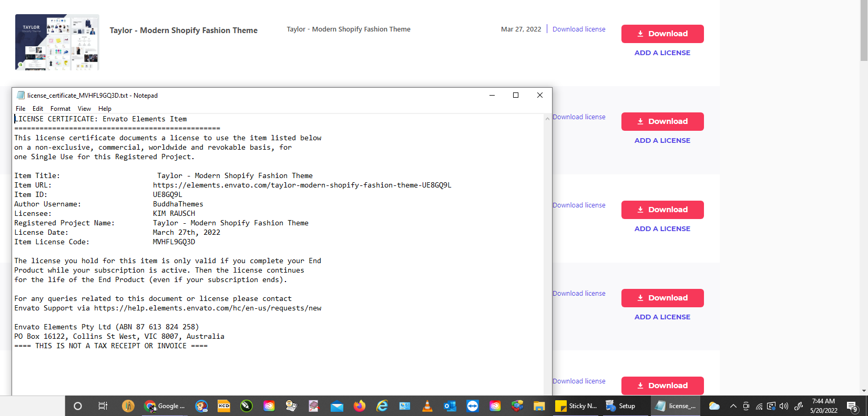Open File Explorer from taskbar

(539, 406)
